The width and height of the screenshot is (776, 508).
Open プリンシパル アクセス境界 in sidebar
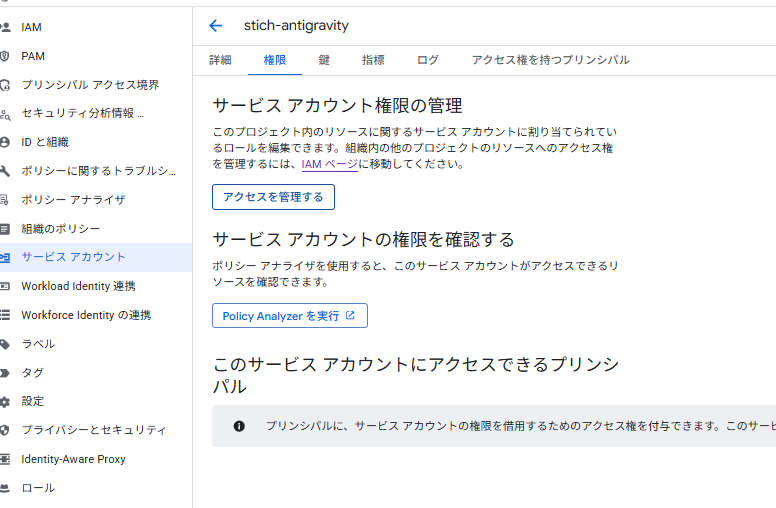90,85
